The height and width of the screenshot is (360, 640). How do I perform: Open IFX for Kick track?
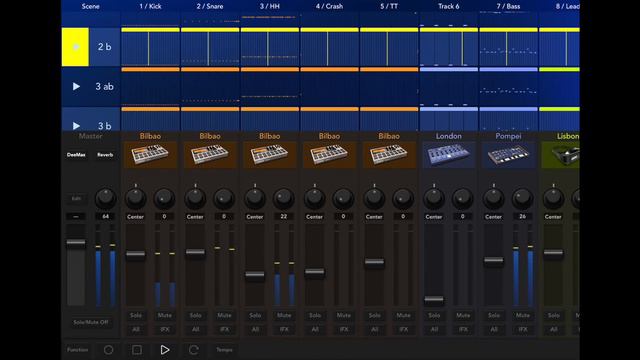[x=164, y=329]
